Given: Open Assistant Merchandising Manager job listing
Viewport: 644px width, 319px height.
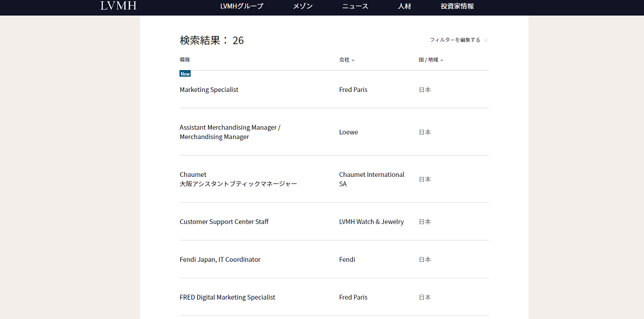Looking at the screenshot, I should [x=230, y=132].
